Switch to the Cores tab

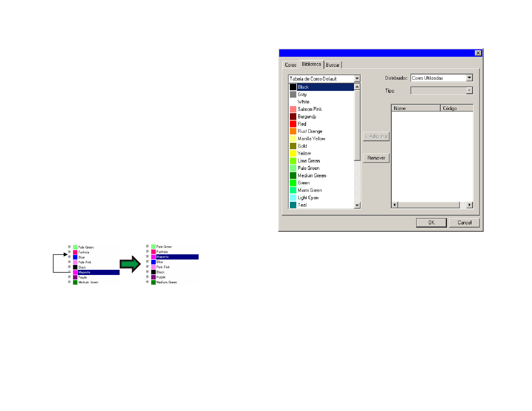pyautogui.click(x=290, y=65)
